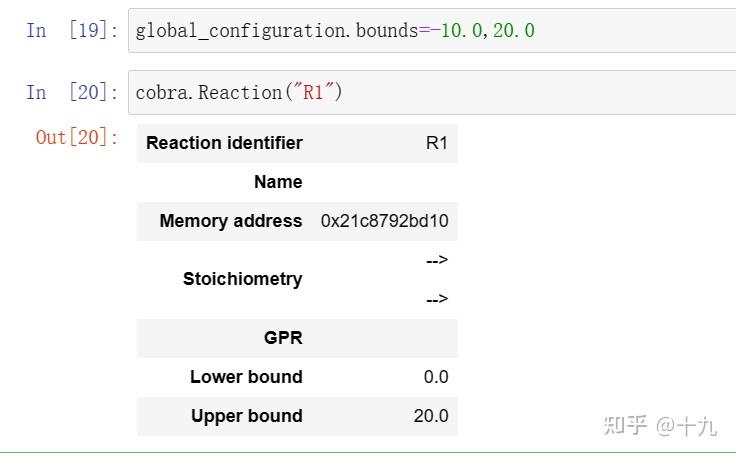Click the upper stoichiometry arrow
736x456 pixels.
pyautogui.click(x=436, y=260)
